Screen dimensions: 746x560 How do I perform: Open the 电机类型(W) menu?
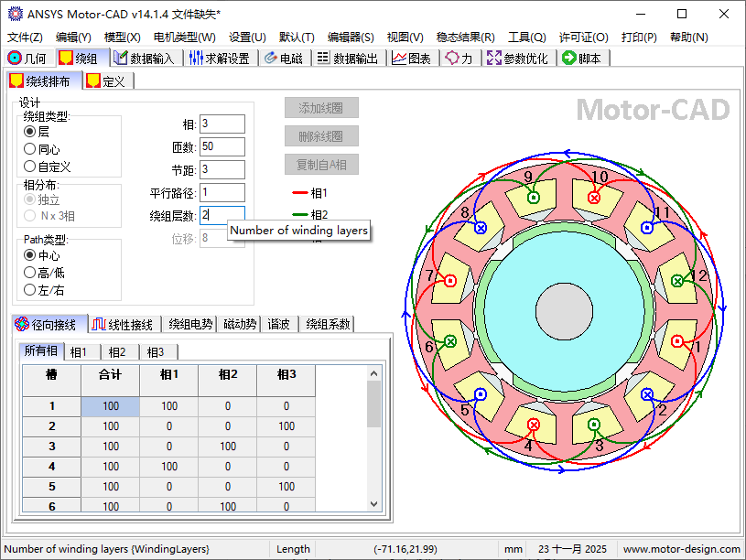click(185, 38)
